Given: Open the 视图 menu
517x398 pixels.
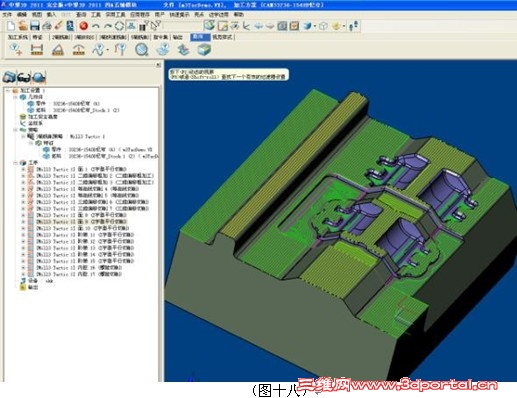Looking at the screenshot, I should pyautogui.click(x=37, y=15).
